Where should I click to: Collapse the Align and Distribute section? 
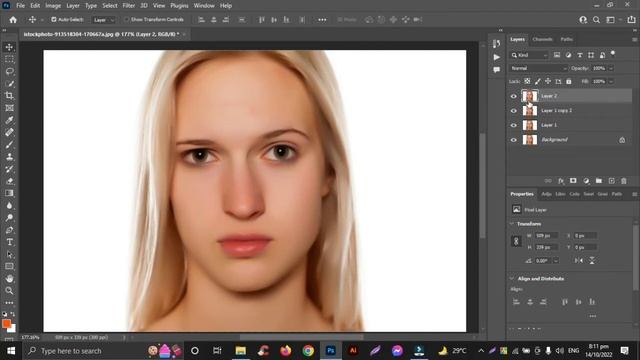click(x=512, y=278)
